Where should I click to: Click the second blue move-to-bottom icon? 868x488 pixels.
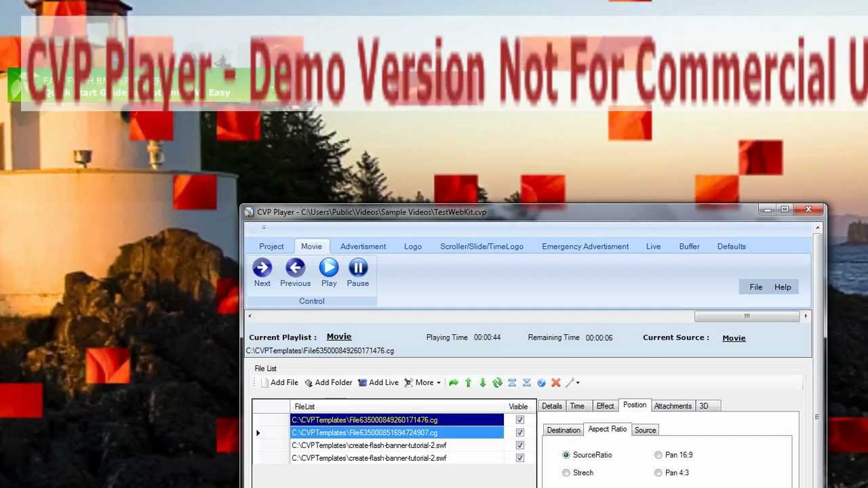pos(527,383)
